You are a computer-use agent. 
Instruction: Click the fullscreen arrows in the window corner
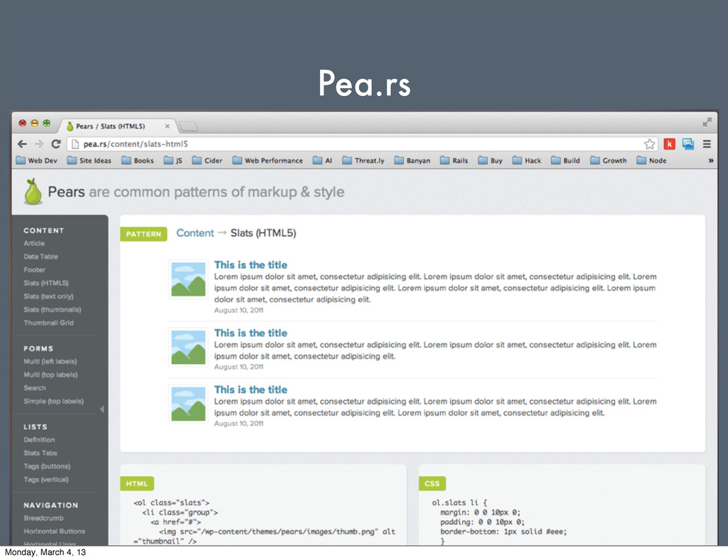(x=707, y=122)
